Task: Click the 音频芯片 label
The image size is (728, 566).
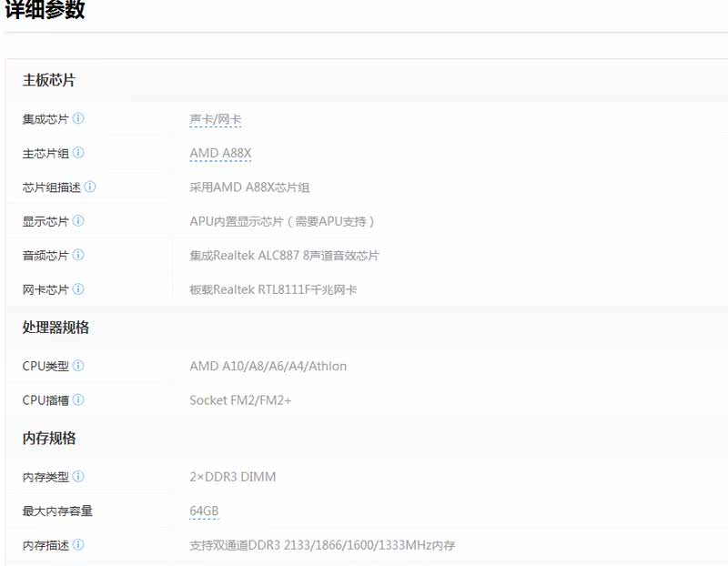Action: click(45, 256)
